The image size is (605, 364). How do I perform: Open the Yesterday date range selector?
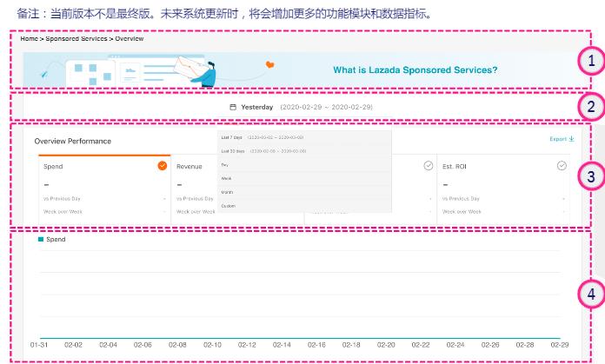coord(302,107)
